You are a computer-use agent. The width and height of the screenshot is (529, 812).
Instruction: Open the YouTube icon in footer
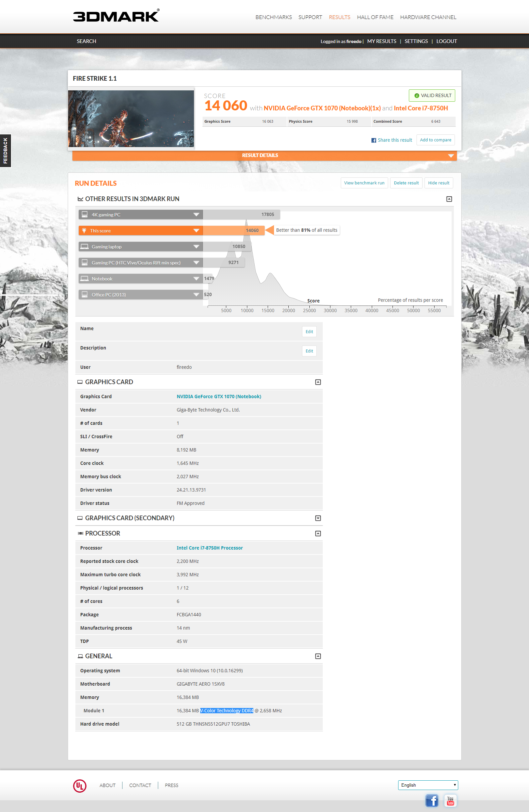point(451,800)
